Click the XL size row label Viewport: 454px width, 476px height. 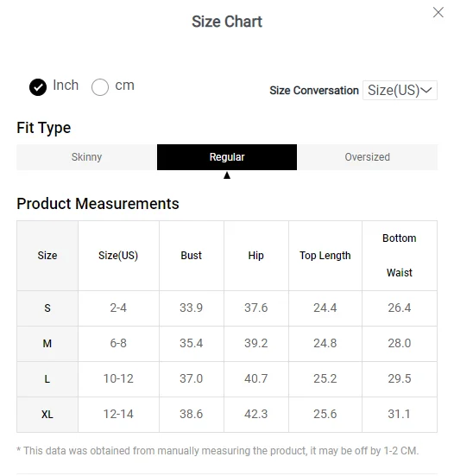point(47,415)
